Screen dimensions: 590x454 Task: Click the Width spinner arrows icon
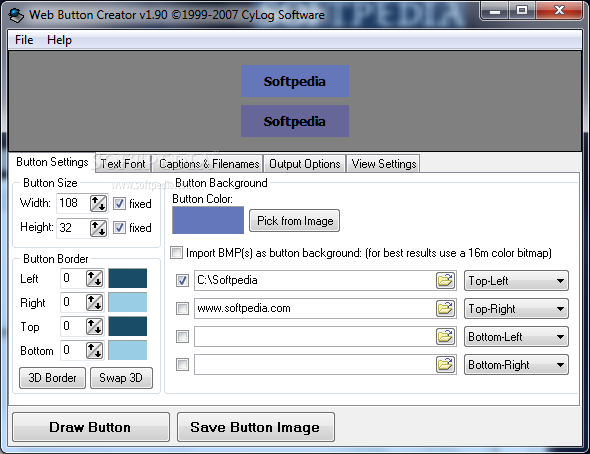click(98, 203)
